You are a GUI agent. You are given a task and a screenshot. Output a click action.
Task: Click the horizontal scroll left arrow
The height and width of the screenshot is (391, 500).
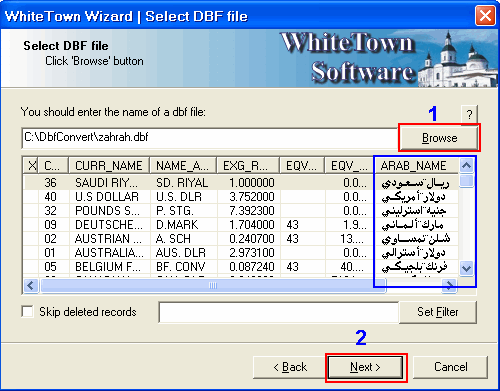31,285
